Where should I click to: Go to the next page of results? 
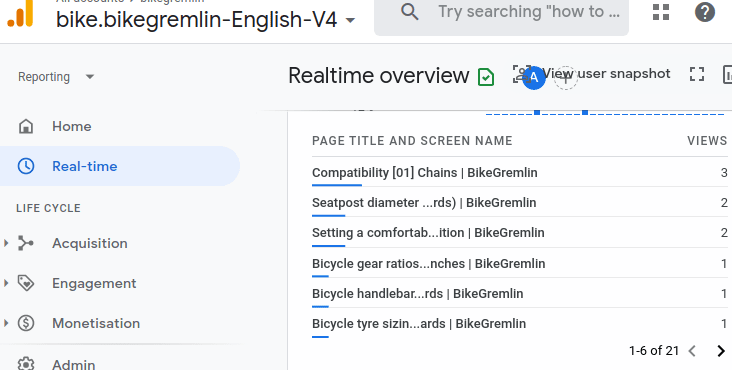click(721, 351)
